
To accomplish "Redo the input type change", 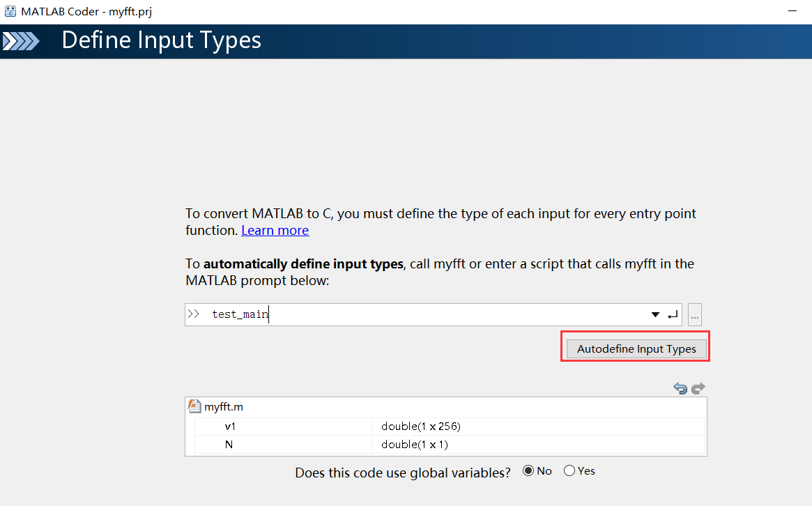I will 698,388.
